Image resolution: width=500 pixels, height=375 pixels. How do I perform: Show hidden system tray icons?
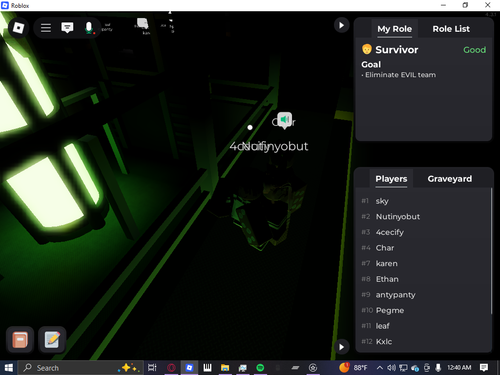click(x=380, y=368)
